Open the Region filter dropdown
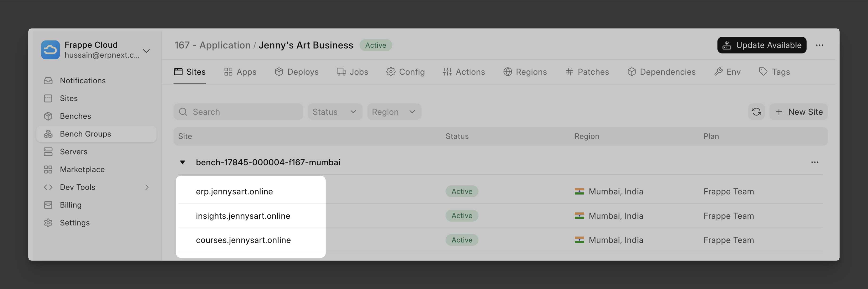Image resolution: width=868 pixels, height=289 pixels. [394, 112]
